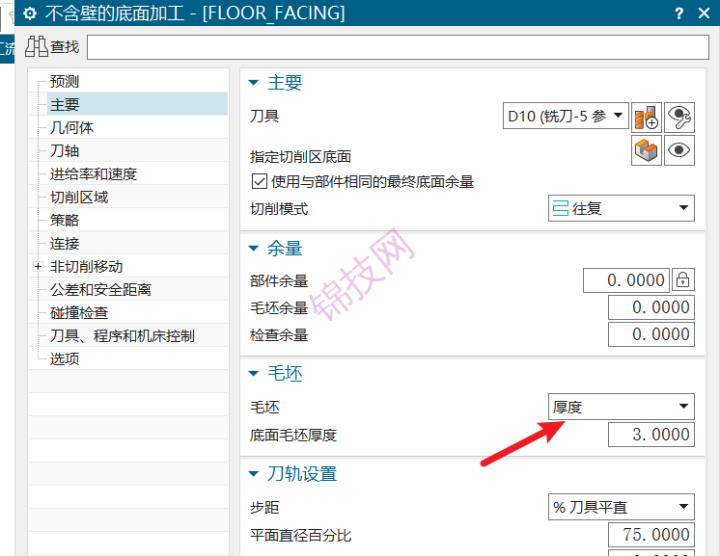Select 预测 in the tree
The image size is (720, 556).
point(64,81)
